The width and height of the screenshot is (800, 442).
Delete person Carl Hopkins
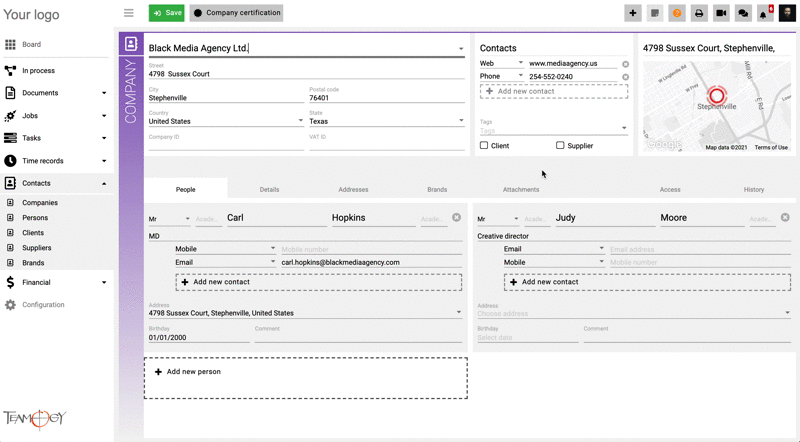tap(457, 217)
